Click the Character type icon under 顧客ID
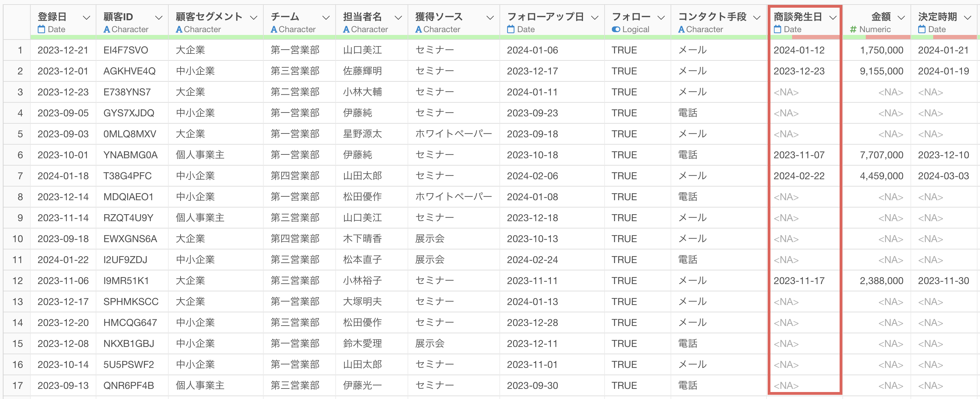This screenshot has width=980, height=399. [107, 29]
